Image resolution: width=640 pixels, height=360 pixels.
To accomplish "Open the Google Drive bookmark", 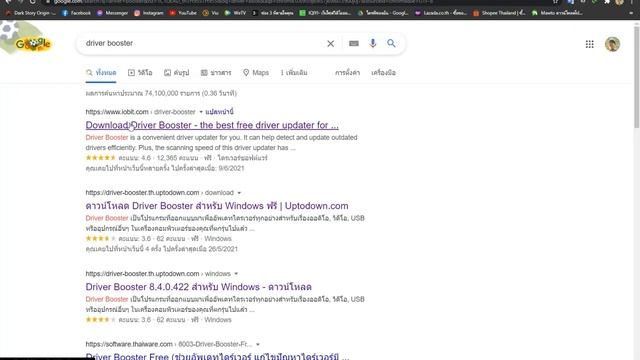I will [x=383, y=13].
